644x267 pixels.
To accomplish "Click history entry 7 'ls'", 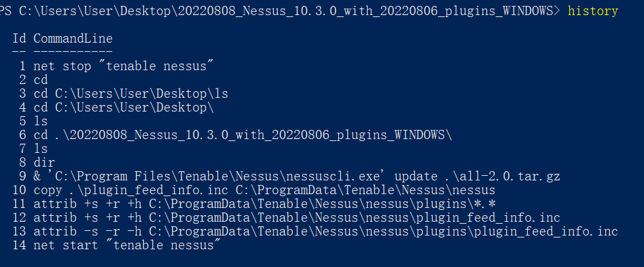I will click(40, 149).
